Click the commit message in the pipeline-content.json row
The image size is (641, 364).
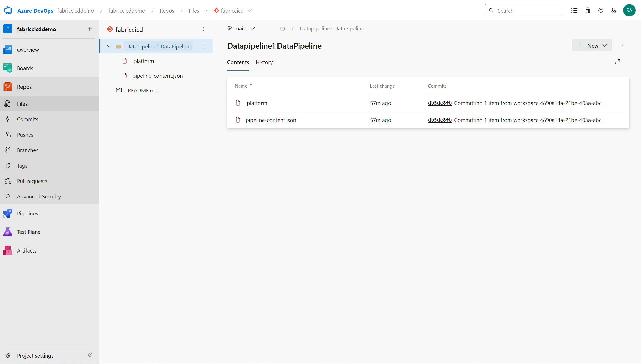pos(530,120)
